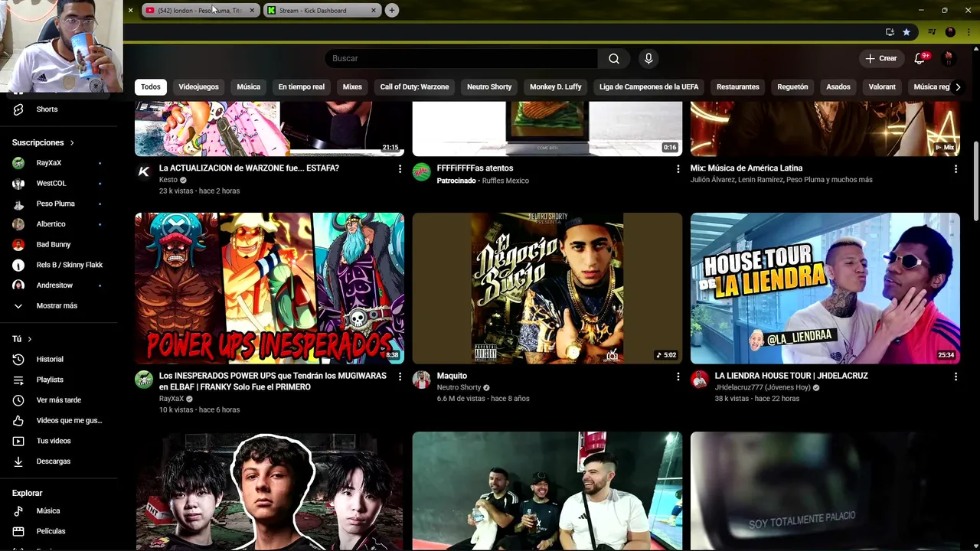Image resolution: width=980 pixels, height=551 pixels.
Task: Show more chips with right arrow
Action: pyautogui.click(x=958, y=86)
